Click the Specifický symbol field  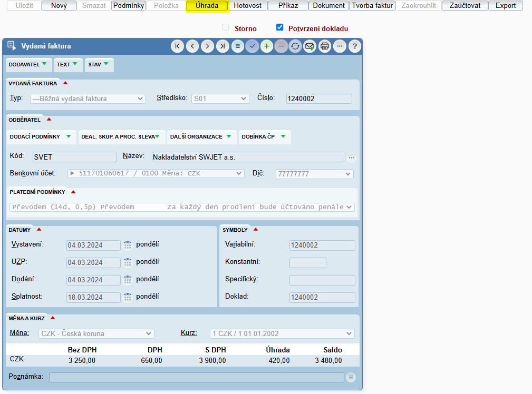pyautogui.click(x=322, y=280)
